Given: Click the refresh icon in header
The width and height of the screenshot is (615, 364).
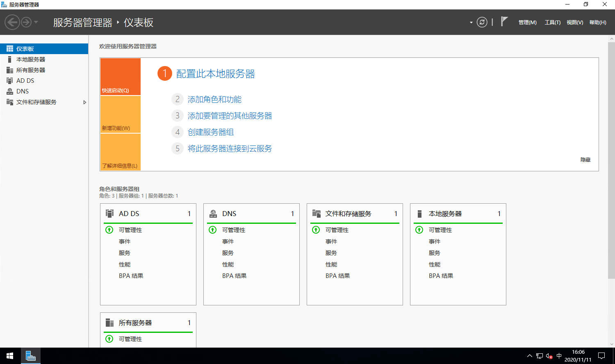Looking at the screenshot, I should click(x=482, y=22).
